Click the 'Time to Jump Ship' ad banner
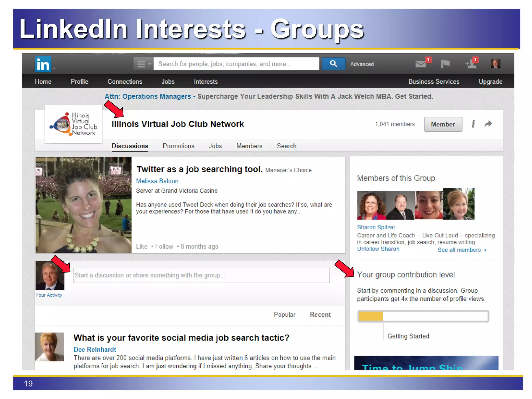This screenshot has width=532, height=399. [x=426, y=363]
